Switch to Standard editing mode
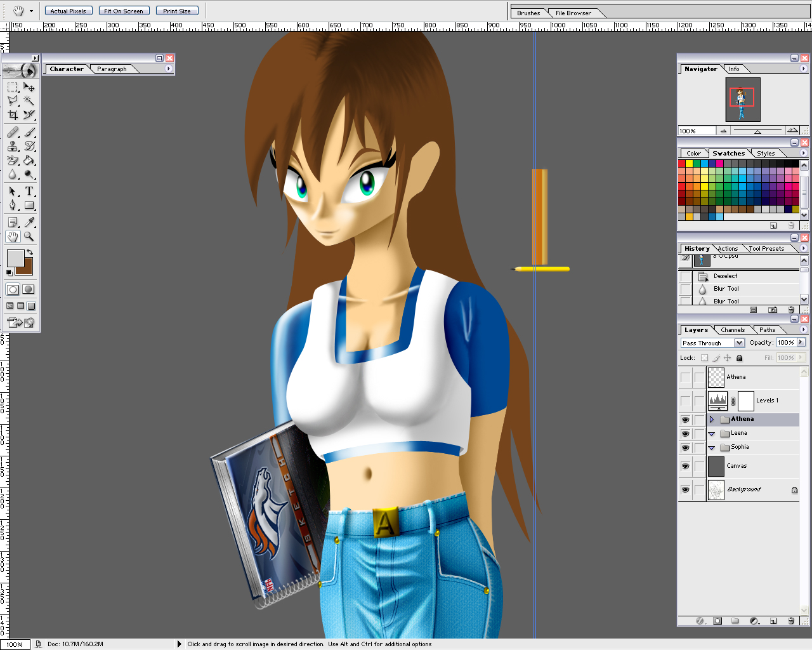This screenshot has height=650, width=812. (13, 289)
